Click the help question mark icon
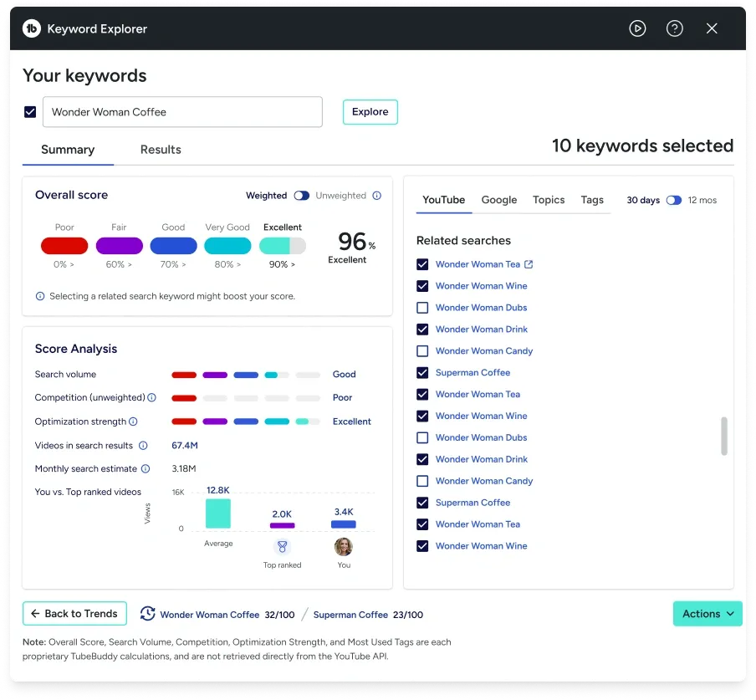Screen dimensions: 756x700 point(675,28)
